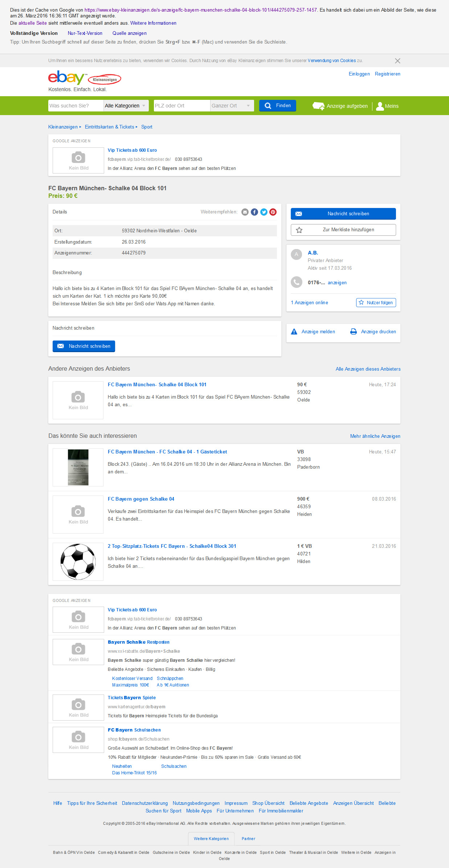449x868 pixels.
Task: Click the PLZ oder Ort field
Action: point(182,106)
